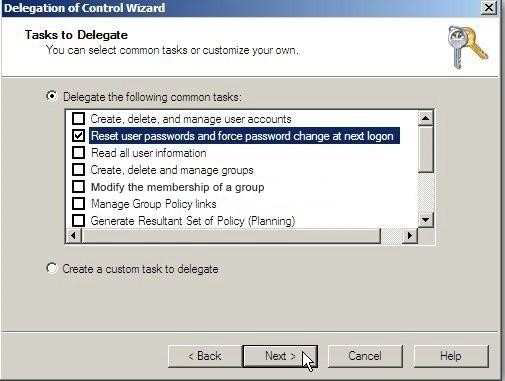Click the horizontal scrollbar right arrow
505x381 pixels.
click(410, 236)
